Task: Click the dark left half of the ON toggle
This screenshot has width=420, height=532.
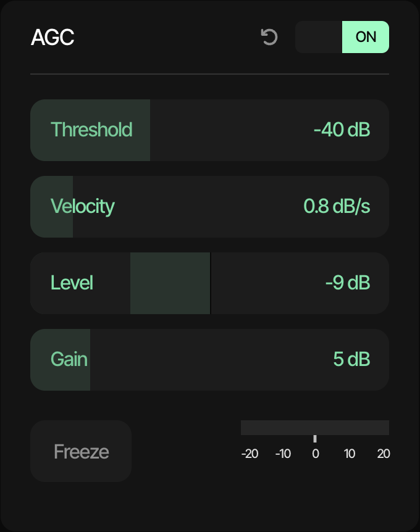Action: point(319,37)
